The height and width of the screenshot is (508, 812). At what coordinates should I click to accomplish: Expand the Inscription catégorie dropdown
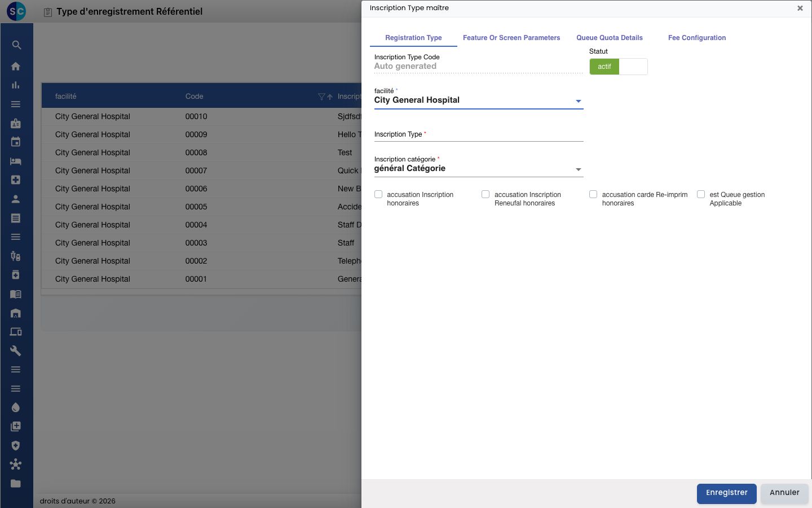[x=479, y=169]
